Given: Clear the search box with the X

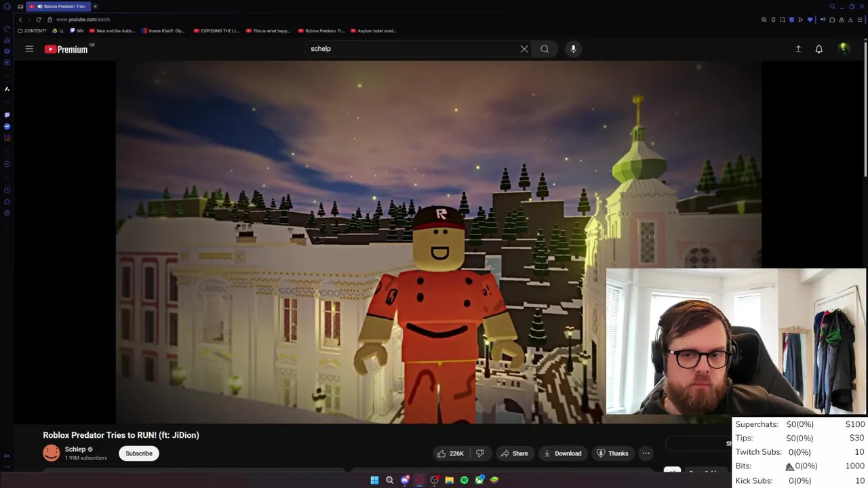Looking at the screenshot, I should (524, 49).
